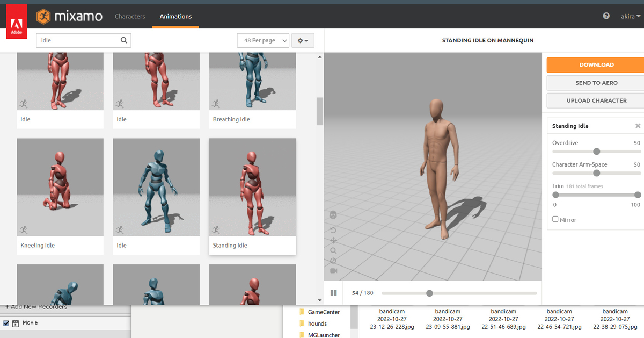This screenshot has width=644, height=338.
Task: Select bandicam 22-51-46-689.jpg file
Action: (x=503, y=319)
